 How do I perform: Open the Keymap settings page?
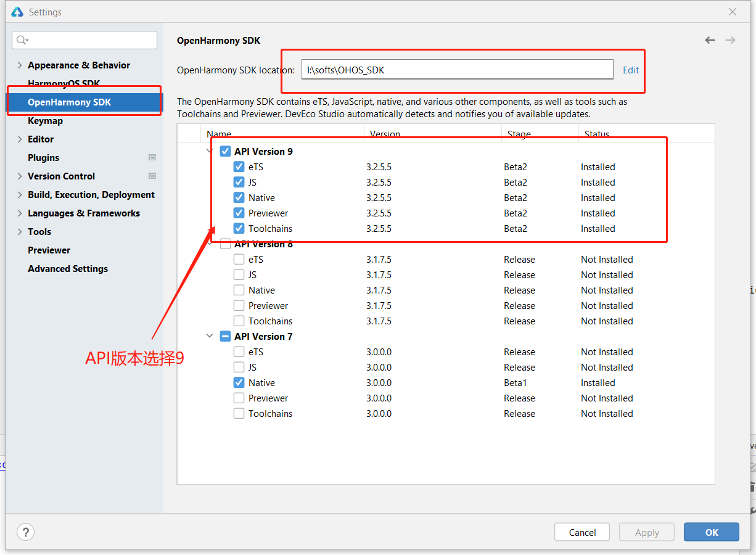point(45,121)
